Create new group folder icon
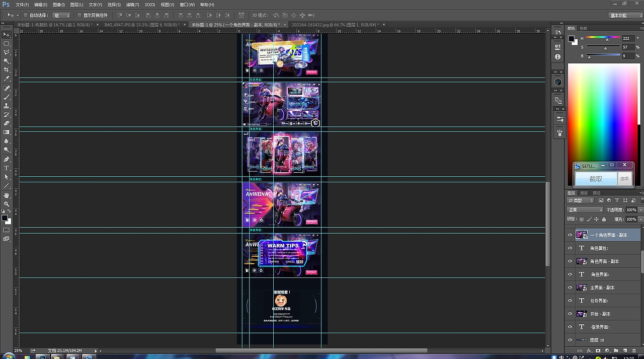Screen dimensions: 644x359 pos(615,350)
